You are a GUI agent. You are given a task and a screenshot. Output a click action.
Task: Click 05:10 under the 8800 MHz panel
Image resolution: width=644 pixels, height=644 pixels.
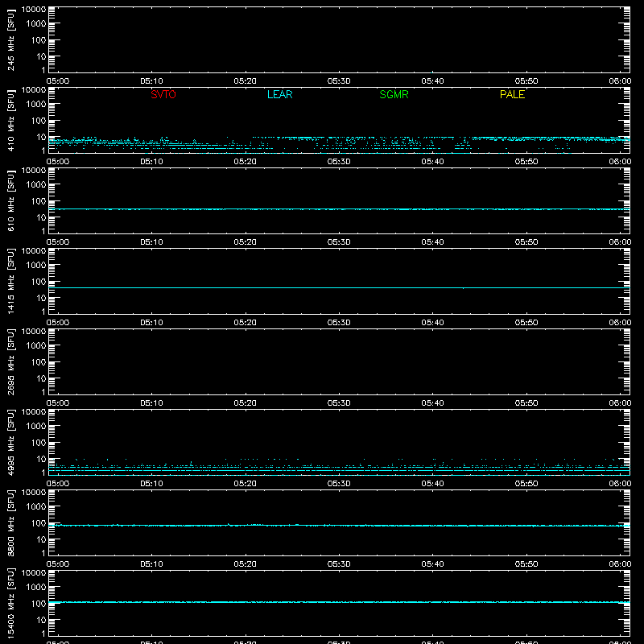pyautogui.click(x=151, y=564)
